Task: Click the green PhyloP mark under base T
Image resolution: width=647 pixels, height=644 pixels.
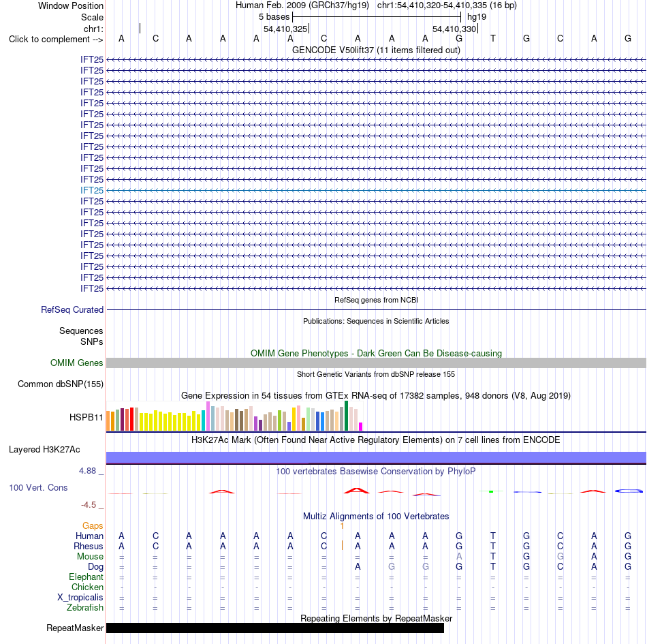Action: coord(491,491)
